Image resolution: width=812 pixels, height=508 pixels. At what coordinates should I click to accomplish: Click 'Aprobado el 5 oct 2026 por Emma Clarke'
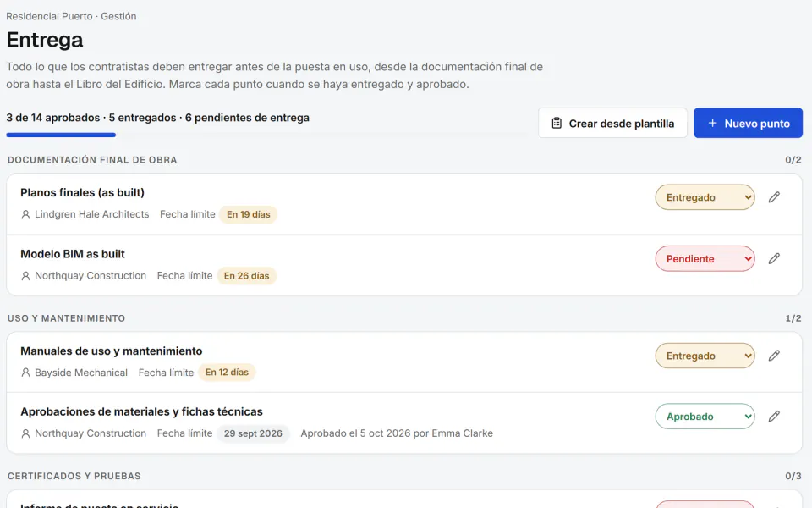tap(397, 433)
